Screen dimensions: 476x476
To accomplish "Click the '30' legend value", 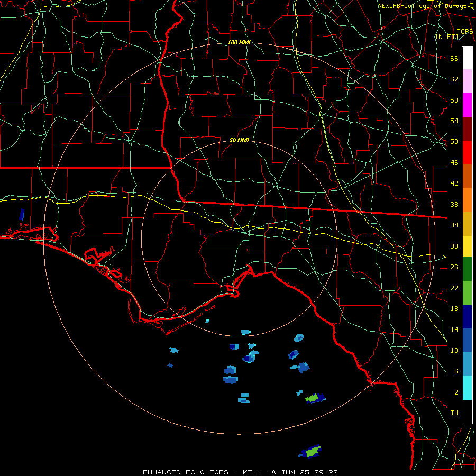I will [454, 246].
